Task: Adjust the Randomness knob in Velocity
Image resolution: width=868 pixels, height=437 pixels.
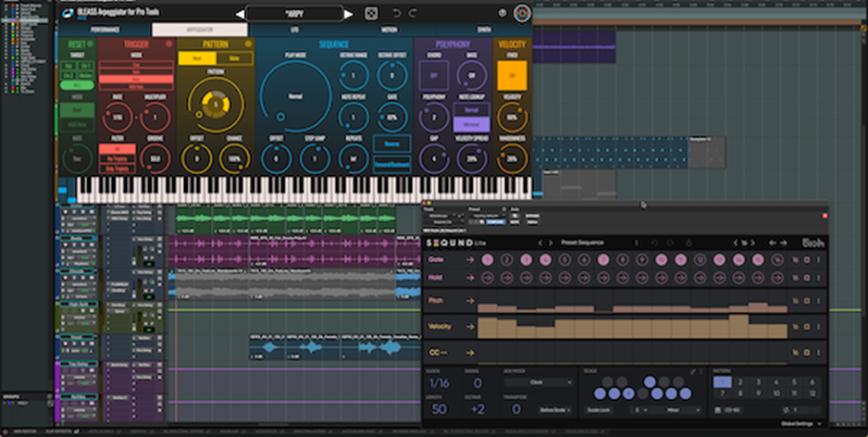Action: (x=512, y=159)
